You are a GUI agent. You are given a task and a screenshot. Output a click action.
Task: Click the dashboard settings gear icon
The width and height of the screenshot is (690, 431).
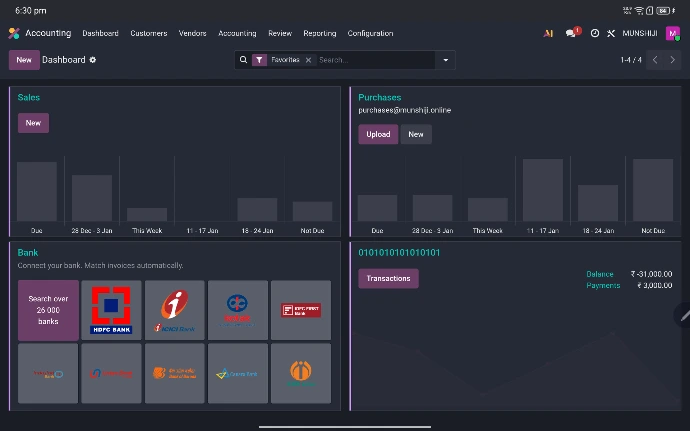pyautogui.click(x=93, y=60)
